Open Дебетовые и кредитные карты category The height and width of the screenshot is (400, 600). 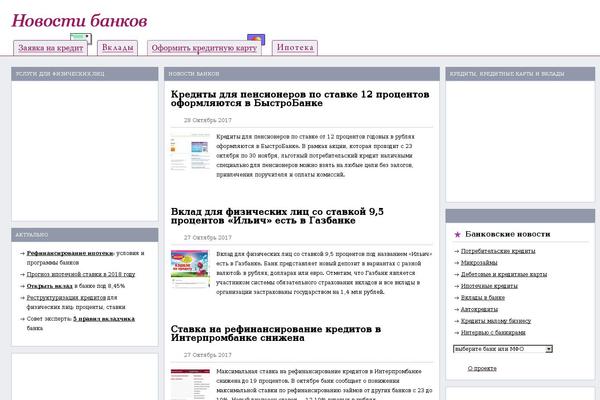[504, 274]
